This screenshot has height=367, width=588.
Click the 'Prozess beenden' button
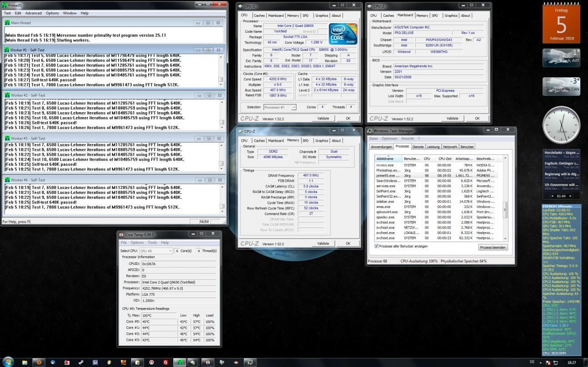493,248
